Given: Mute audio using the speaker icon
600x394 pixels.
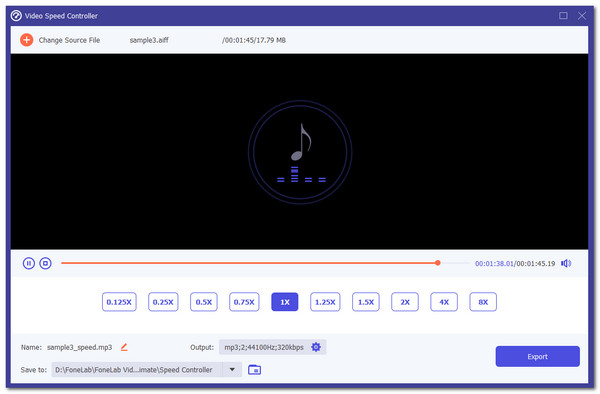Looking at the screenshot, I should pyautogui.click(x=566, y=263).
